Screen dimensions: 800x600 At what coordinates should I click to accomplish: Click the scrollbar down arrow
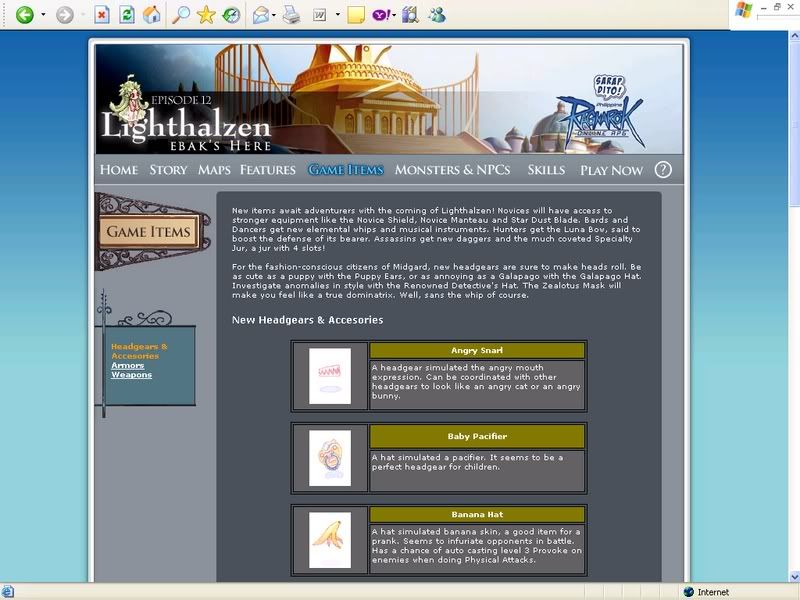pyautogui.click(x=794, y=577)
